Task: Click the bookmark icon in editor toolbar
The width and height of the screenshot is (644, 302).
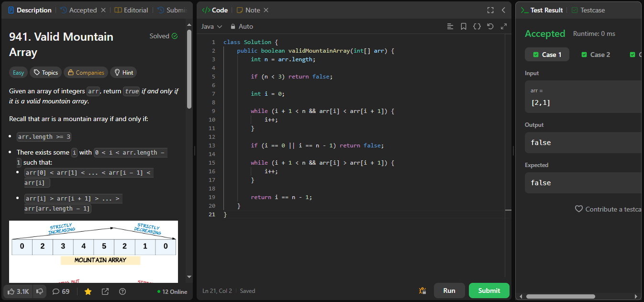Action: (x=463, y=26)
